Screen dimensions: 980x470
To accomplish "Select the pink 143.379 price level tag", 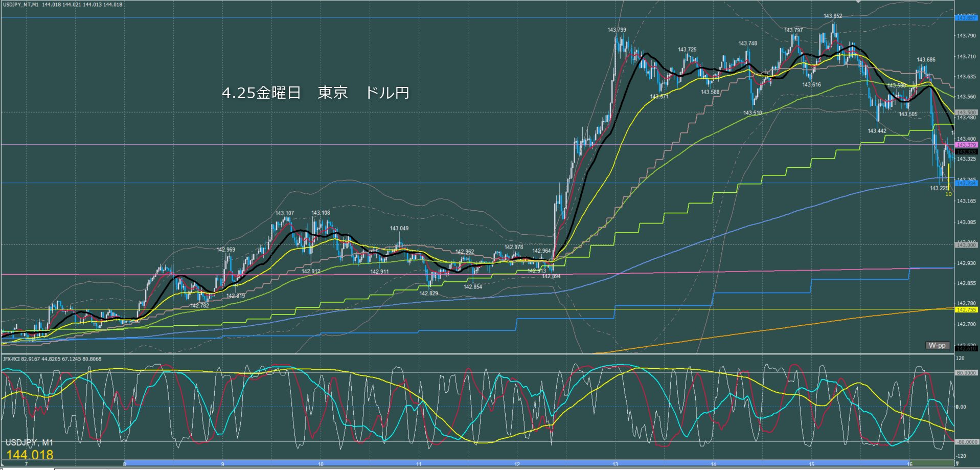I will pyautogui.click(x=966, y=145).
